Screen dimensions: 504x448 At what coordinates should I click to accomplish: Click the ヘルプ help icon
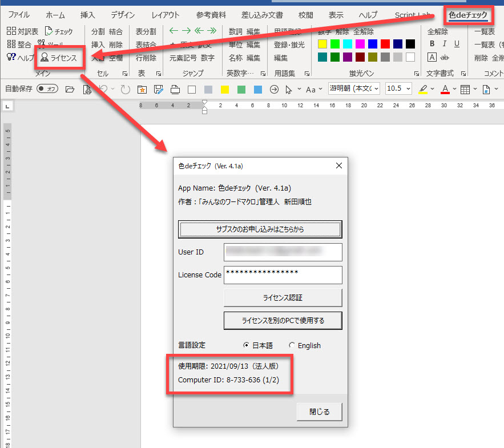click(11, 57)
